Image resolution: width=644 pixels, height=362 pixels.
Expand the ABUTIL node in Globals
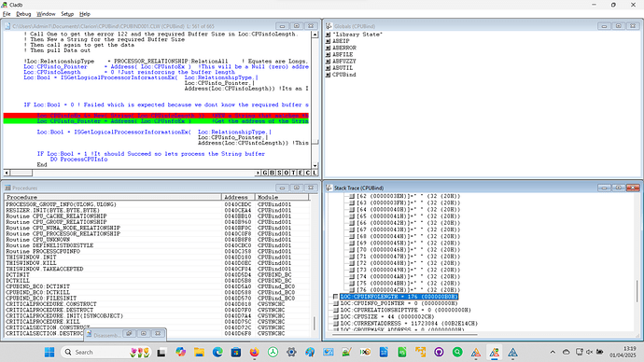pyautogui.click(x=328, y=68)
